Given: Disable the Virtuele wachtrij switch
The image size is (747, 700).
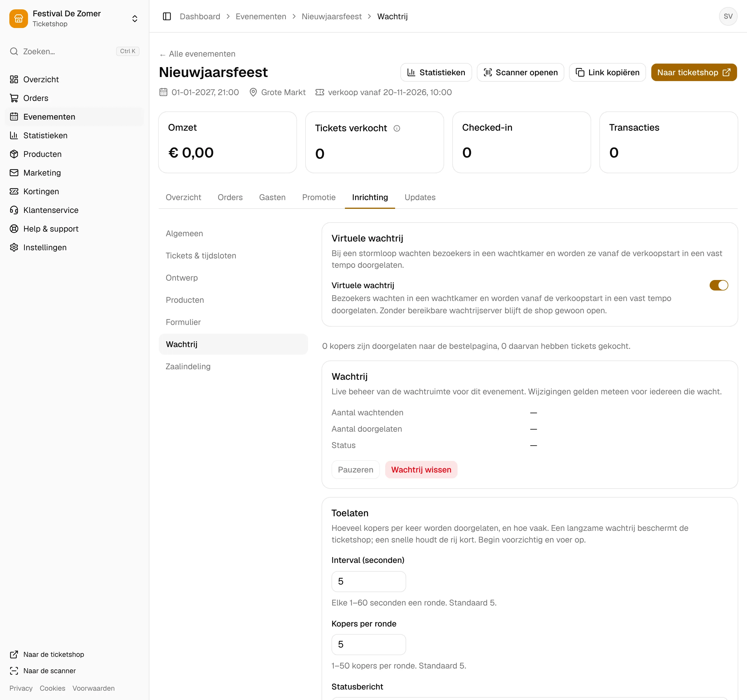Looking at the screenshot, I should coord(718,286).
